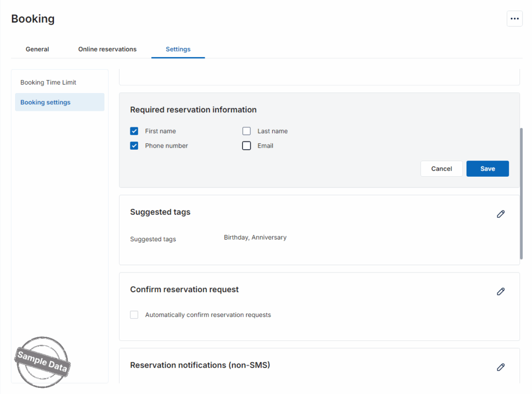Edit the Suggested tags section
Image resolution: width=532 pixels, height=394 pixels.
click(x=500, y=214)
